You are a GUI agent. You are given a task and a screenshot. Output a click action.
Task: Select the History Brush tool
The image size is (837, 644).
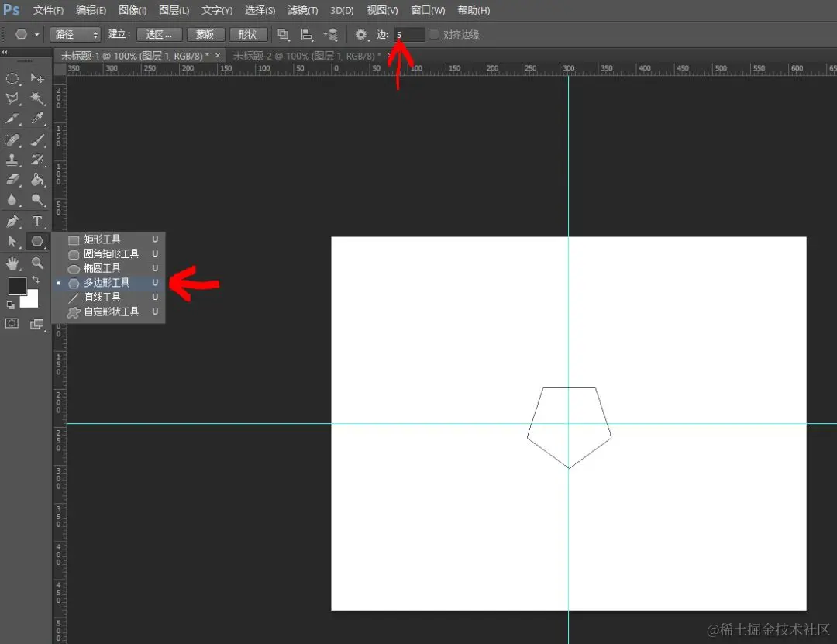point(37,160)
